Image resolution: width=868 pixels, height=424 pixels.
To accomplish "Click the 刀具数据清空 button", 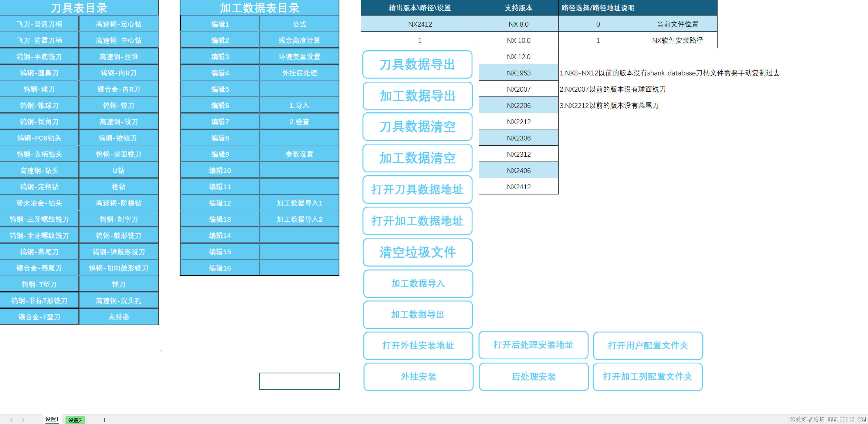I will coord(417,127).
